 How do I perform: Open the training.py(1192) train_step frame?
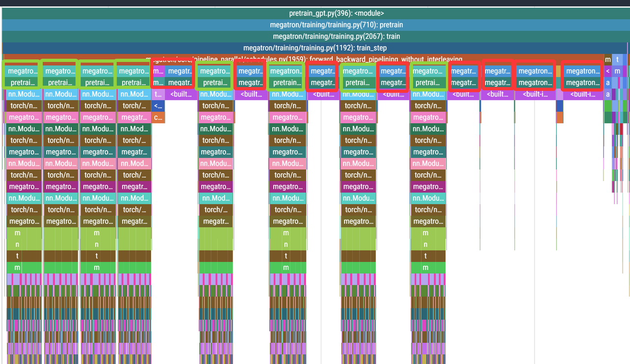(315, 48)
